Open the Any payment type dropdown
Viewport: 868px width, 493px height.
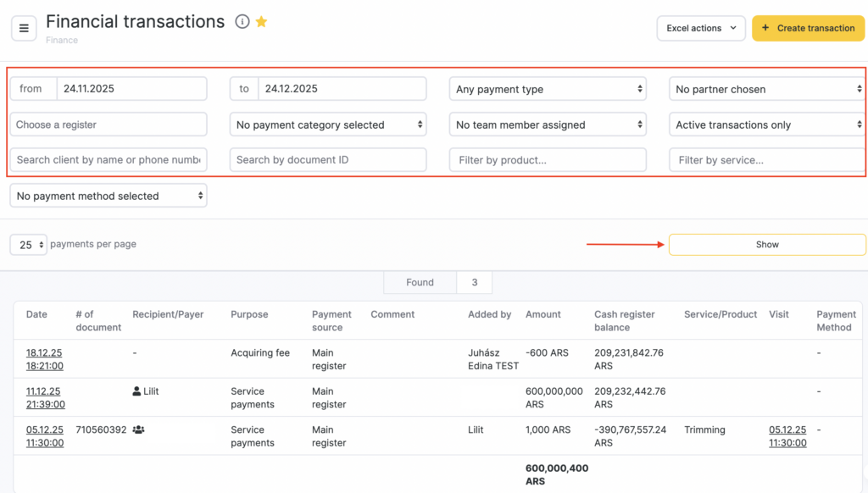pos(548,89)
